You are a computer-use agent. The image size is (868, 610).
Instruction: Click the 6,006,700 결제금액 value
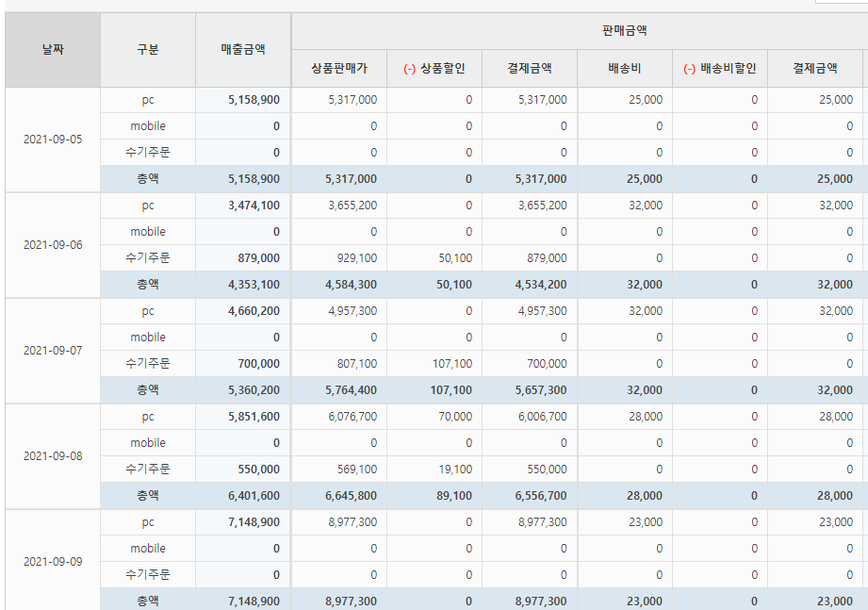543,417
